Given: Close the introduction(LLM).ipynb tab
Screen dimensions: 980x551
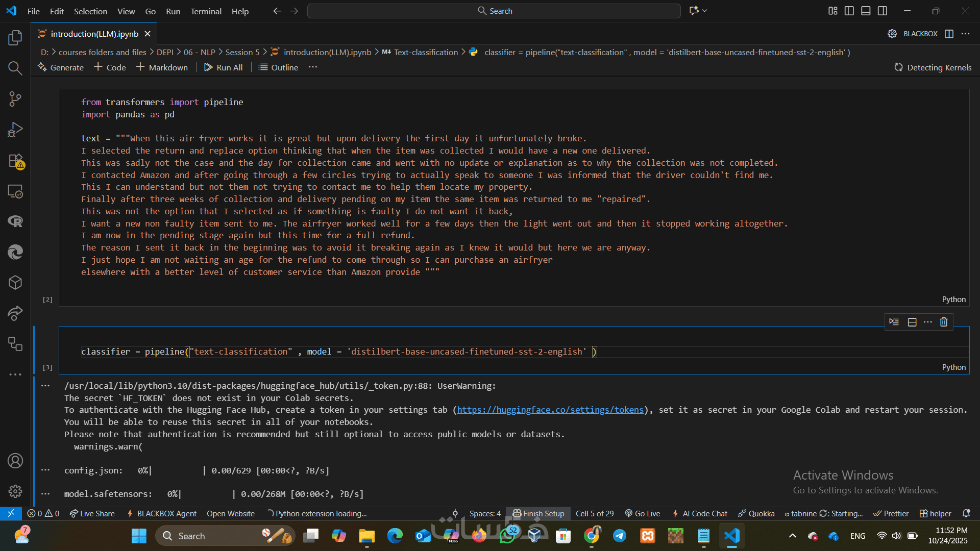Looking at the screenshot, I should tap(148, 34).
